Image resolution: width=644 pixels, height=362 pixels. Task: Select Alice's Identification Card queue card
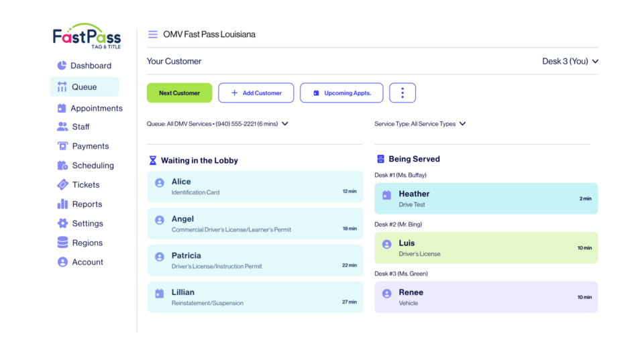pos(256,187)
